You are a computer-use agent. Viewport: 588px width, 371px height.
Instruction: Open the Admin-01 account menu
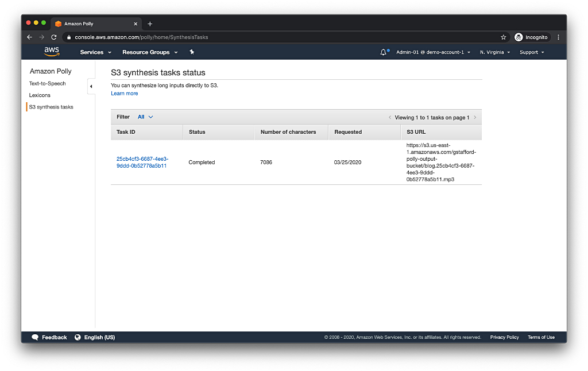click(433, 52)
